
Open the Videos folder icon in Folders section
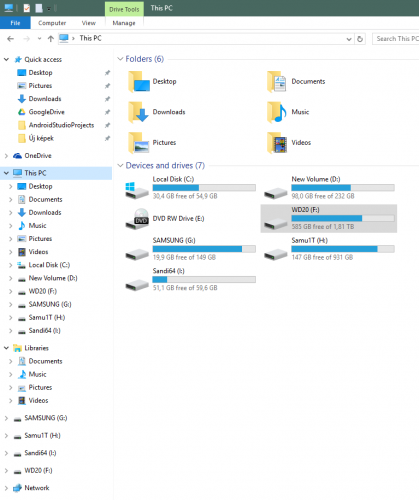(x=277, y=143)
